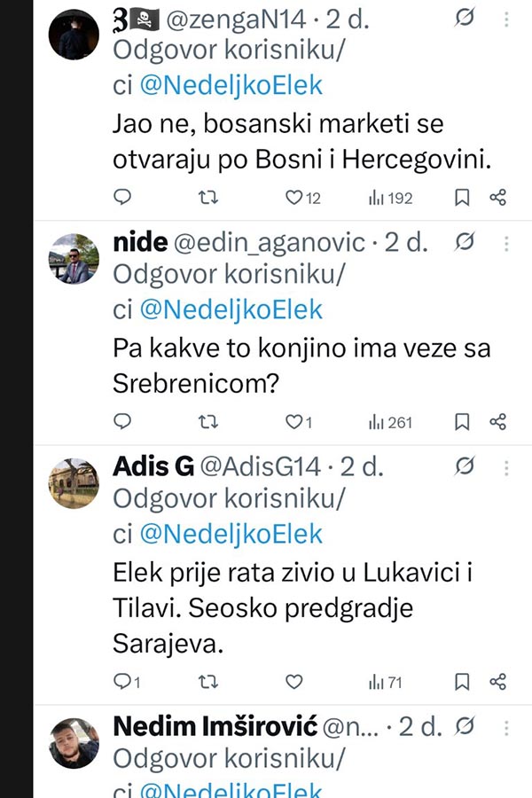Open comment thread with 1 reply on Adis G tweet
Screen dimensions: 532x798
[126, 682]
